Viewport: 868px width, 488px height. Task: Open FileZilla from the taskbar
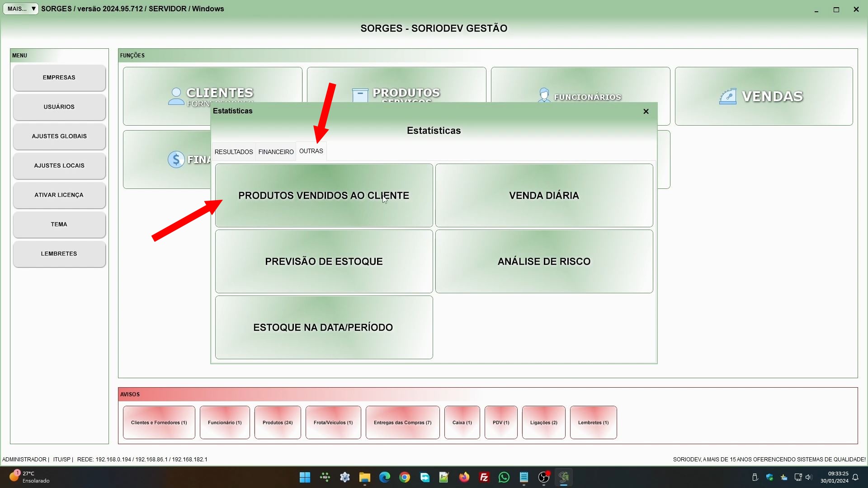click(x=484, y=477)
